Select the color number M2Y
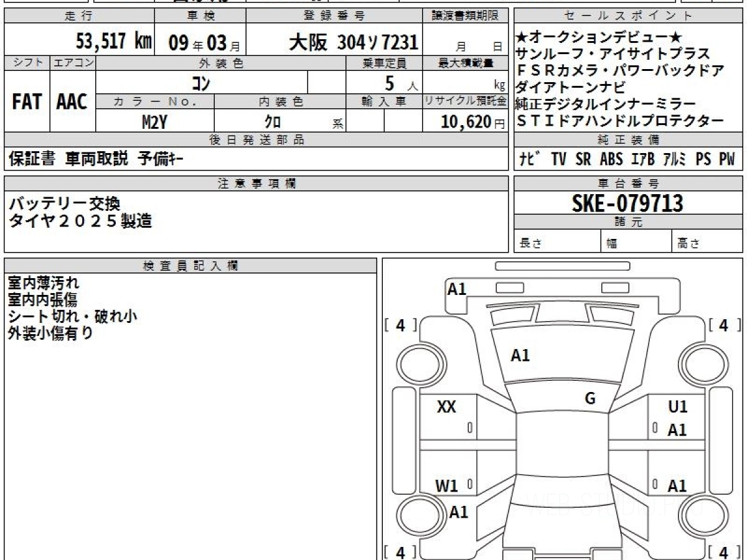Image resolution: width=747 pixels, height=560 pixels. coord(154,122)
